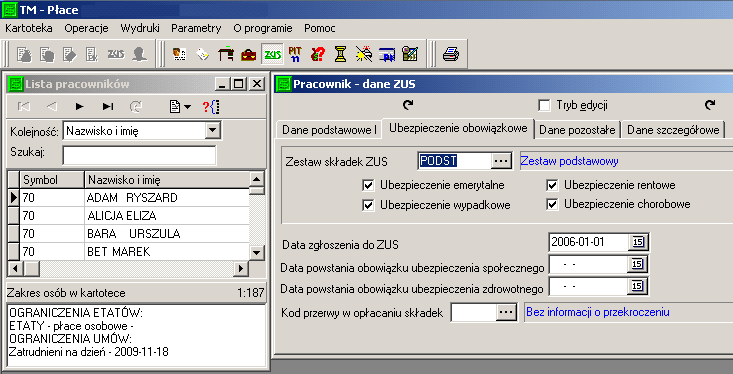The width and height of the screenshot is (733, 374).
Task: Click left undo arrow beside Tryb edycji
Action: point(408,105)
